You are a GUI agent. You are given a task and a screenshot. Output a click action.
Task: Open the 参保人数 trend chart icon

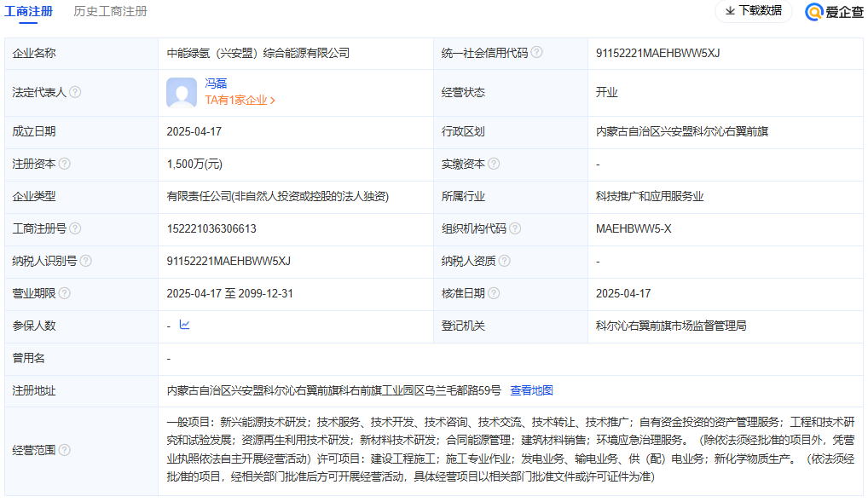(x=185, y=325)
